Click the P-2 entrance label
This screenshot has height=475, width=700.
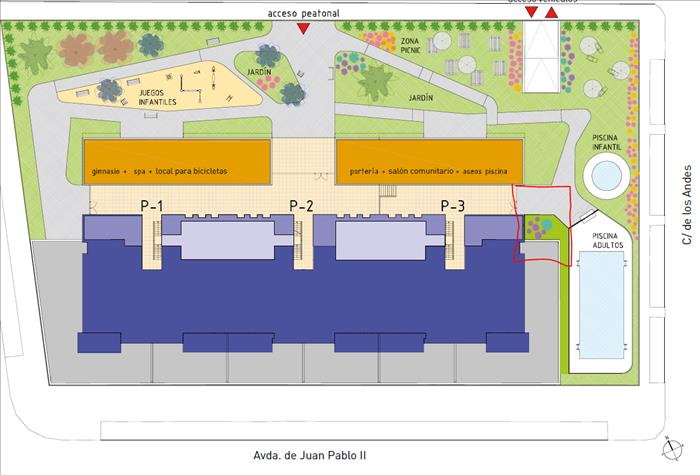coord(302,205)
